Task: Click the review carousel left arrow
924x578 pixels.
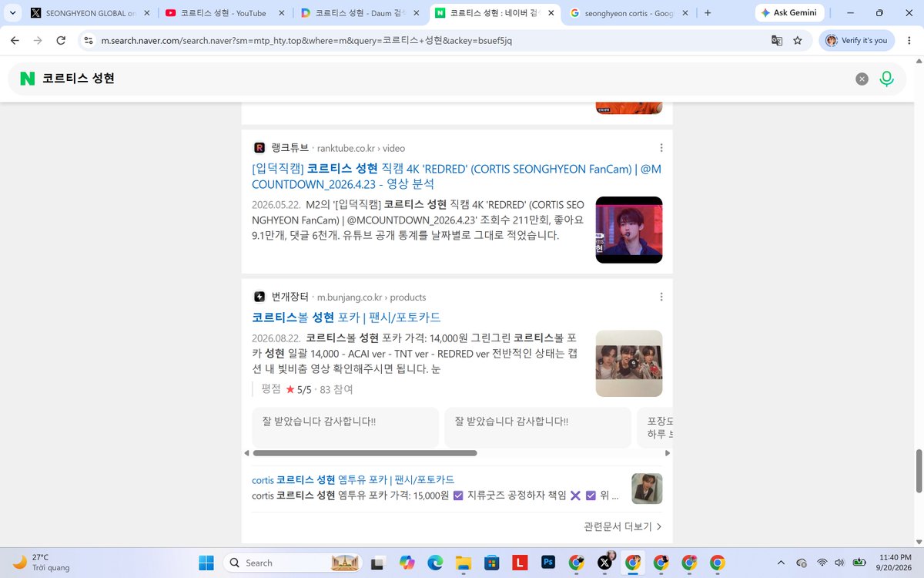Action: (246, 453)
